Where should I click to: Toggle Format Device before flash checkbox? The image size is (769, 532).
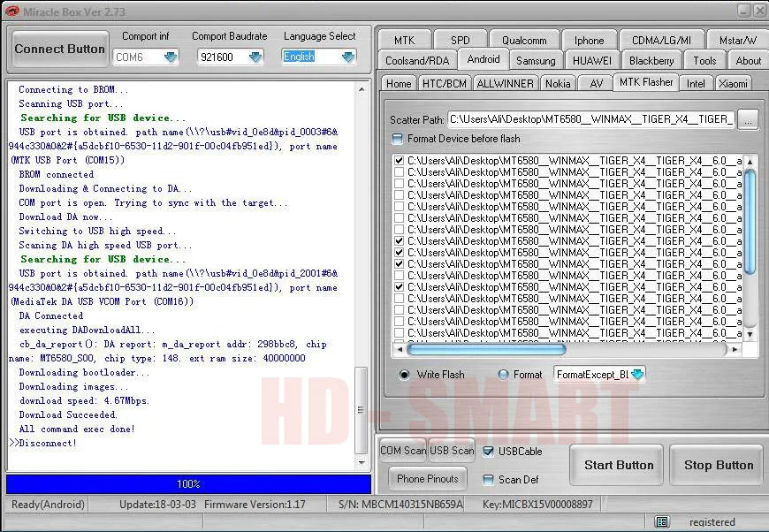tap(398, 139)
